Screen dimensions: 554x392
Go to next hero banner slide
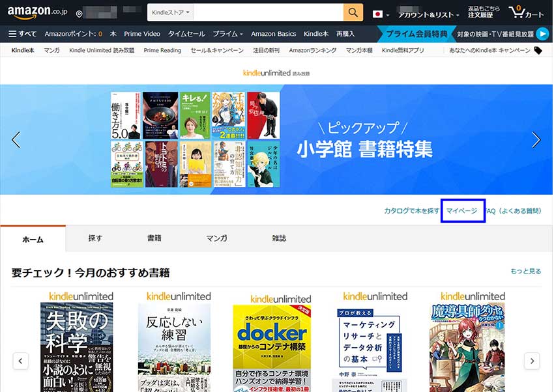pyautogui.click(x=536, y=140)
